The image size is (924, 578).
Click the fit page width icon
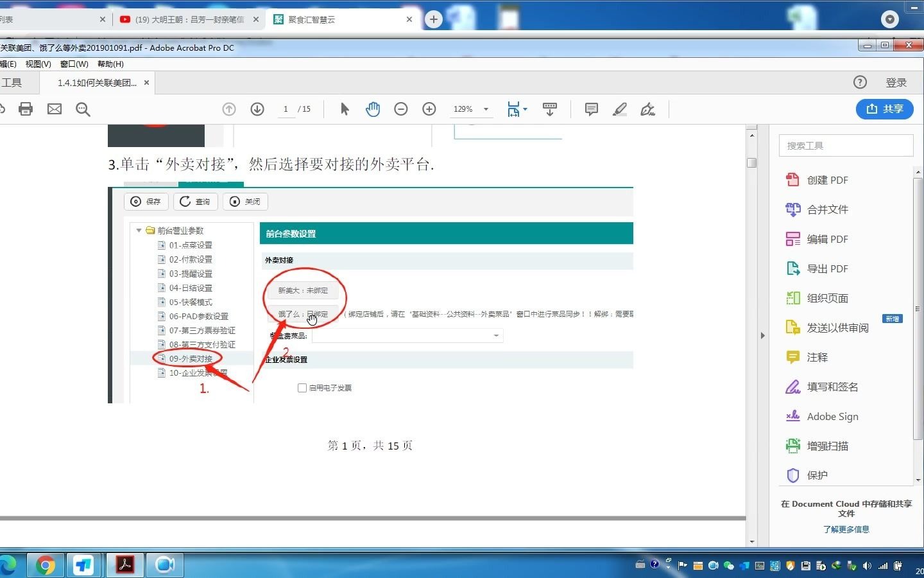(x=513, y=109)
